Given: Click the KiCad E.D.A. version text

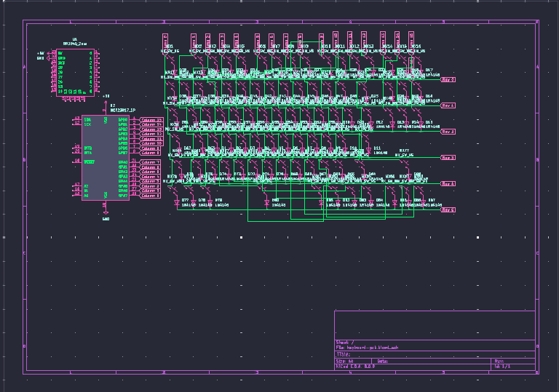Looking at the screenshot, I should coord(355,367).
